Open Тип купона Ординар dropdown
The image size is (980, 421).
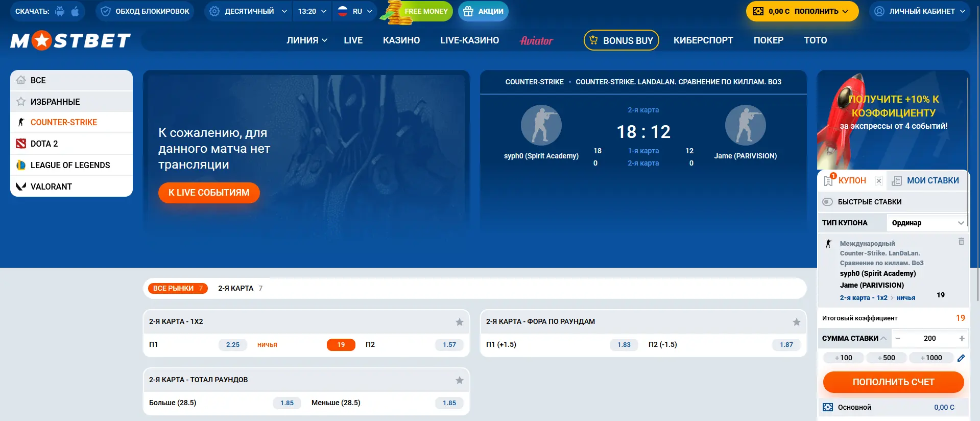tap(927, 223)
